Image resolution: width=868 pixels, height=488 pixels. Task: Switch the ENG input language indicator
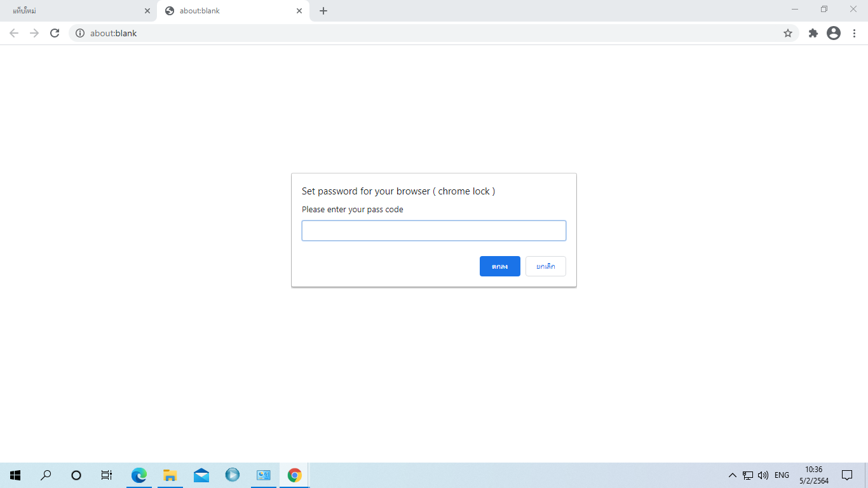tap(782, 475)
